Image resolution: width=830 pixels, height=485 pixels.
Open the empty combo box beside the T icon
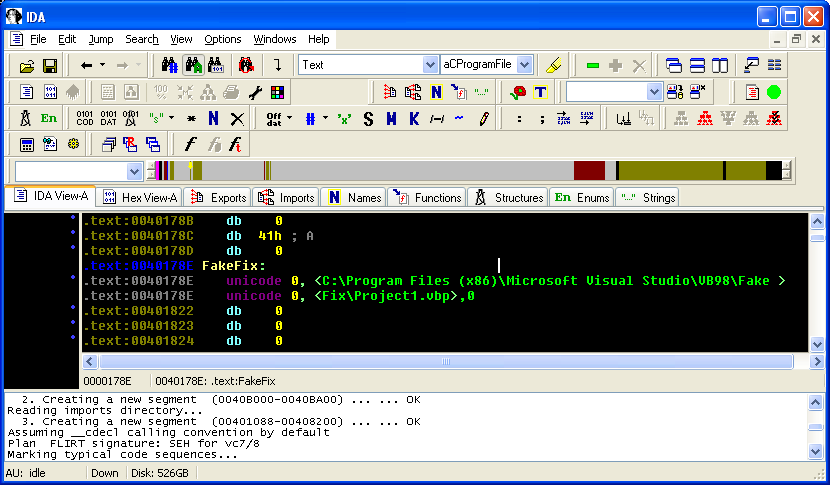coord(614,92)
